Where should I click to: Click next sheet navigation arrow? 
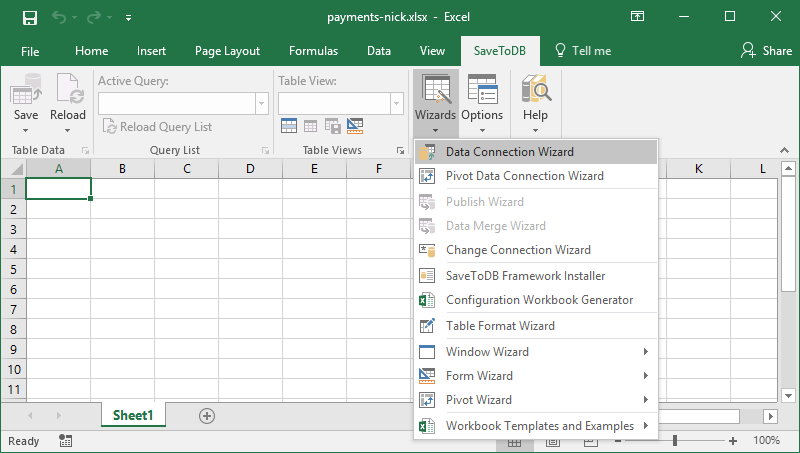point(59,416)
